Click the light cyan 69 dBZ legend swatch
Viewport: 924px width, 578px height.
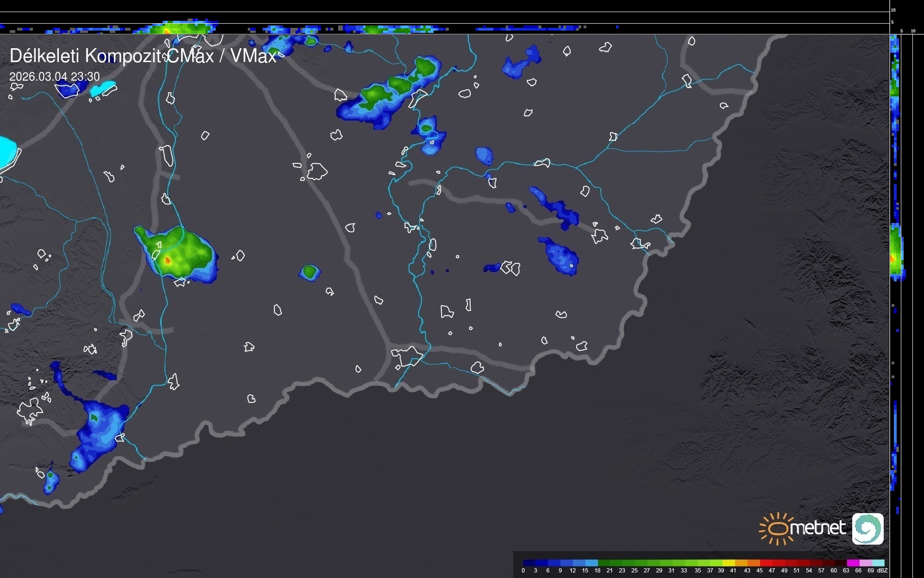click(x=878, y=563)
